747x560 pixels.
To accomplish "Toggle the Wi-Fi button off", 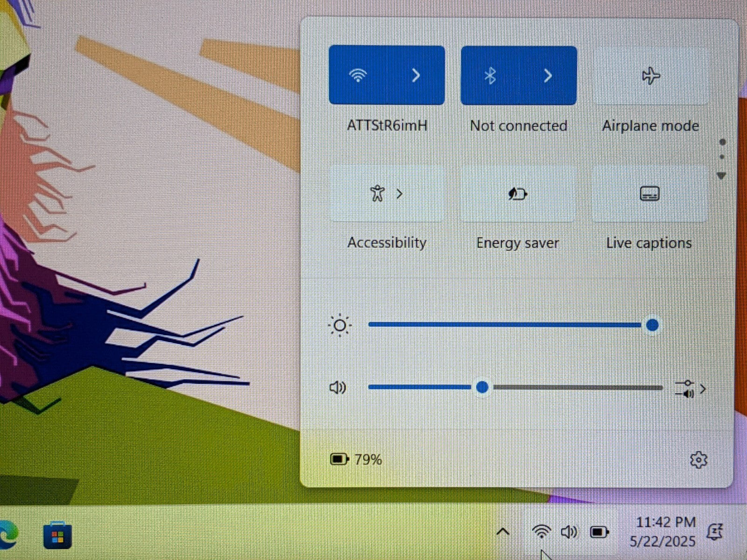I will pyautogui.click(x=358, y=76).
